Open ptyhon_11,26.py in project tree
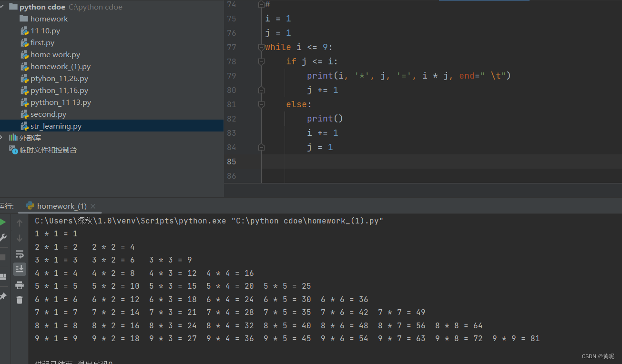Viewport: 622px width, 364px height. pyautogui.click(x=59, y=78)
